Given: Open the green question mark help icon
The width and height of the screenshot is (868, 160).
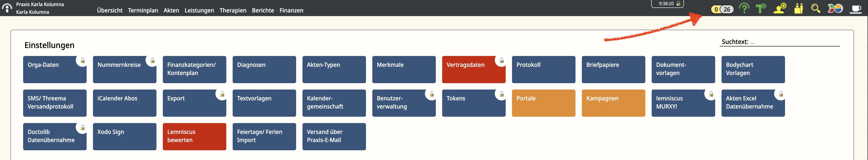Looking at the screenshot, I should click(744, 8).
